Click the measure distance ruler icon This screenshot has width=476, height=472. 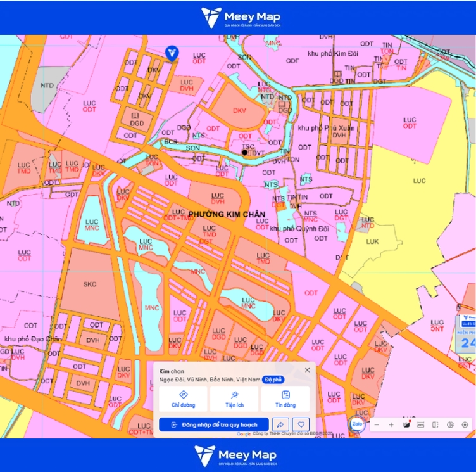click(x=421, y=424)
